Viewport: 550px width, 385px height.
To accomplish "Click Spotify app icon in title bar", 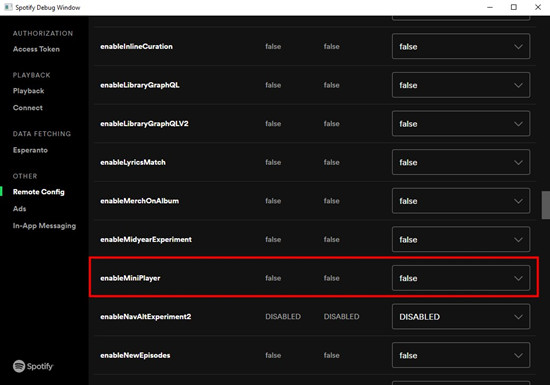I will click(x=8, y=7).
